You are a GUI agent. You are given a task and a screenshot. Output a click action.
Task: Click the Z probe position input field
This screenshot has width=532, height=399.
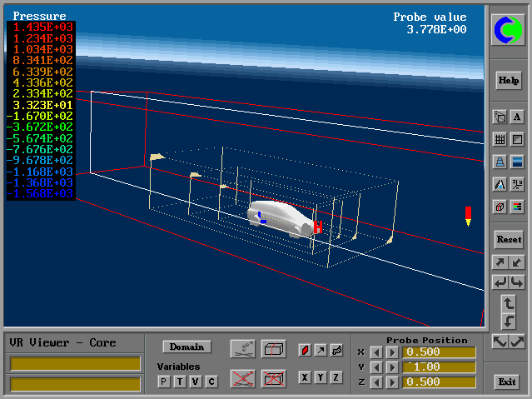(x=439, y=382)
